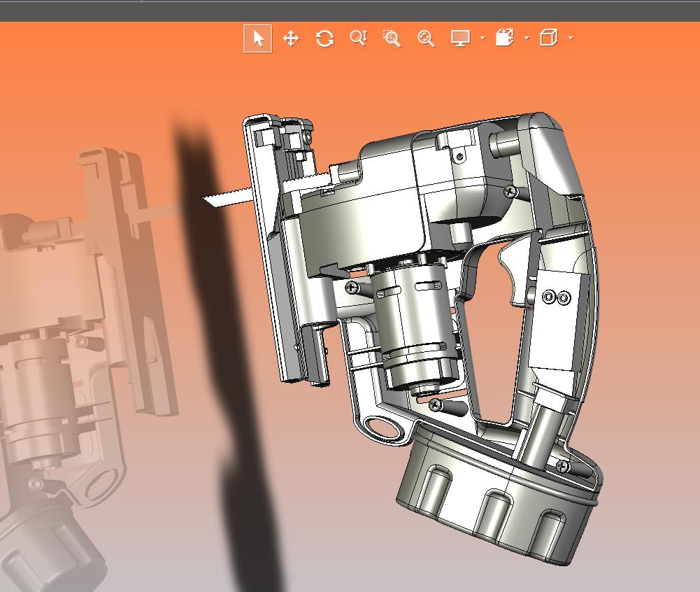Image resolution: width=700 pixels, height=592 pixels.
Task: Open the dropdown next to the monitor icon
Action: coord(483,38)
